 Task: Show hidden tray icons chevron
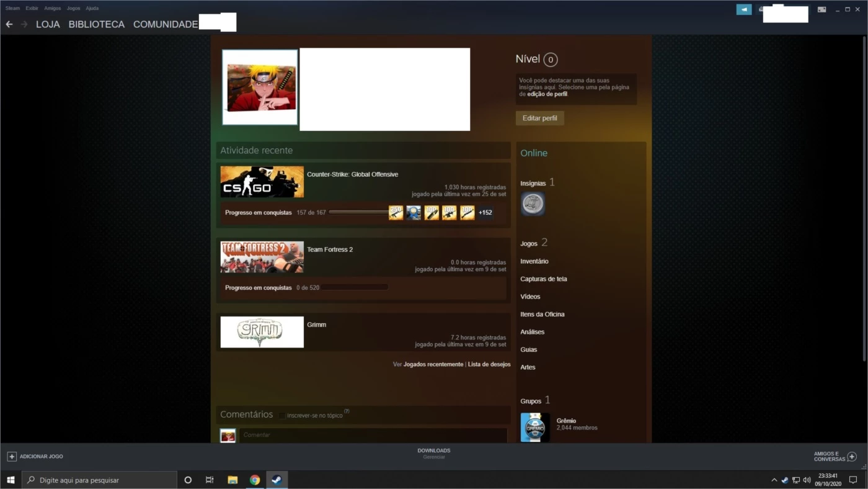[774, 480]
